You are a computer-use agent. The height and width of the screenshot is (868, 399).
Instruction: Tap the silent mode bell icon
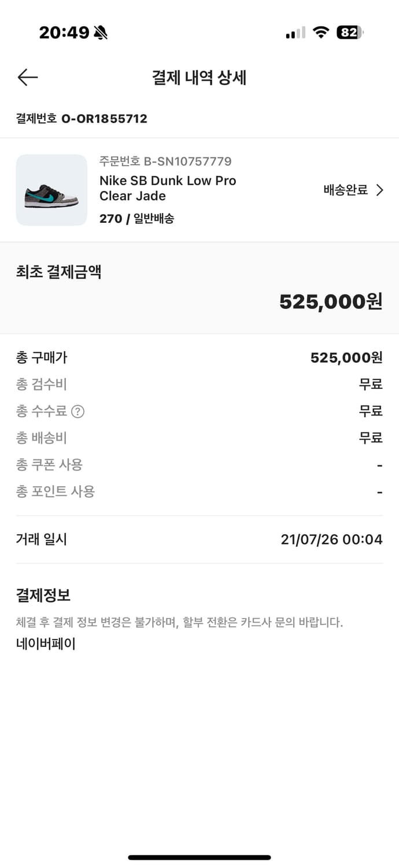[x=101, y=33]
